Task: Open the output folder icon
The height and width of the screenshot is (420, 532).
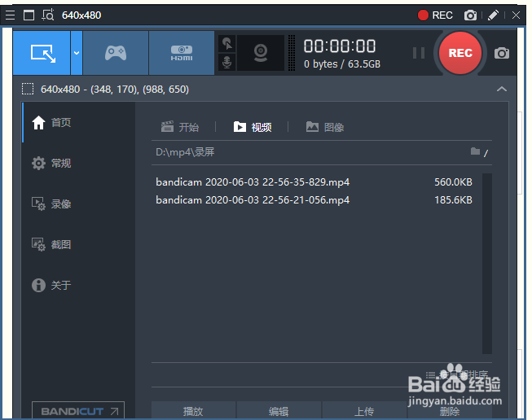Action: click(475, 151)
